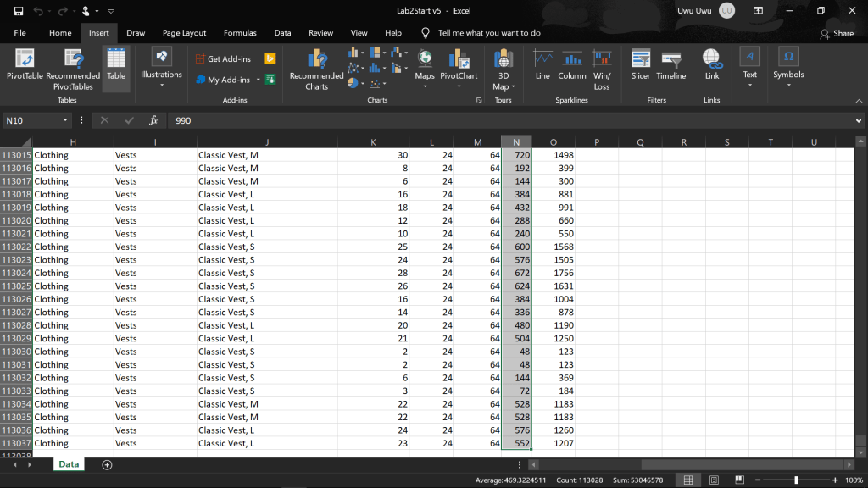Select the Data sheet tab
Image resolution: width=868 pixels, height=488 pixels.
(x=69, y=464)
